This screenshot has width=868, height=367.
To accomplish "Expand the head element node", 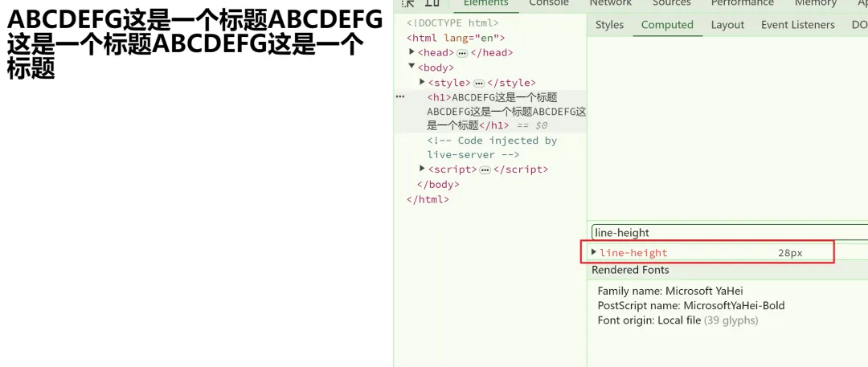I will 411,52.
